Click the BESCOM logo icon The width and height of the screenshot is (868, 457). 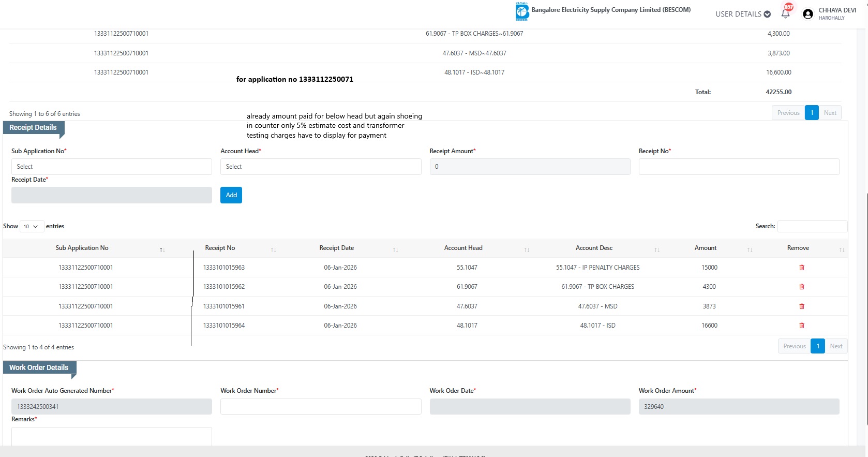522,11
